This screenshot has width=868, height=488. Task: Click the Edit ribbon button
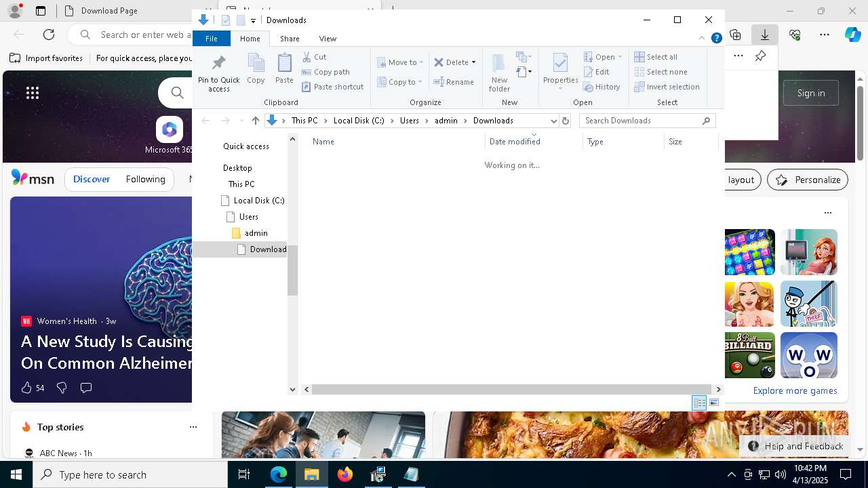point(596,72)
